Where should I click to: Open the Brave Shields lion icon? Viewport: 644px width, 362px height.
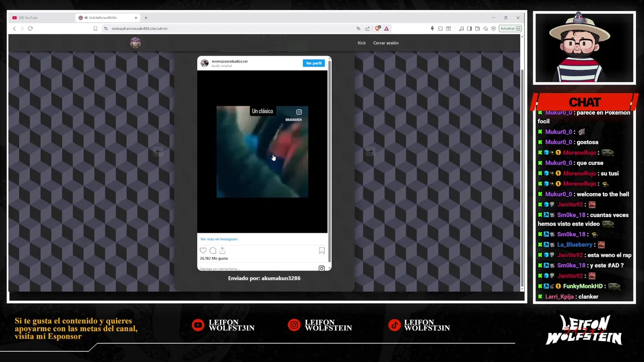pyautogui.click(x=378, y=29)
